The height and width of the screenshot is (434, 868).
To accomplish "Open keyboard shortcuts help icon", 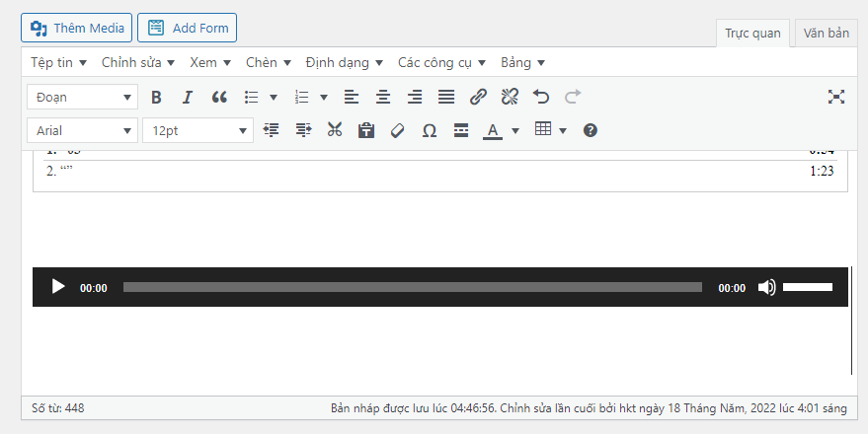I will pos(591,130).
